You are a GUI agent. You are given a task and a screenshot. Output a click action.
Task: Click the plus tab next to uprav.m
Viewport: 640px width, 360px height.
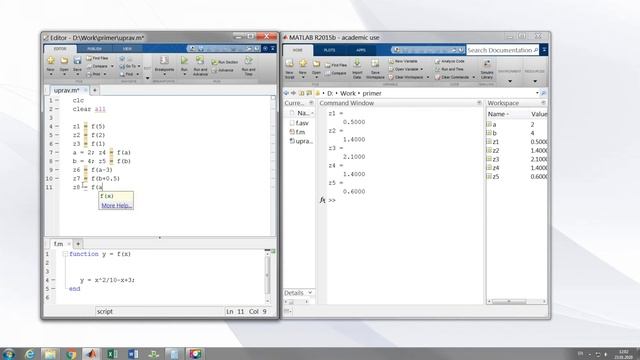pos(95,90)
